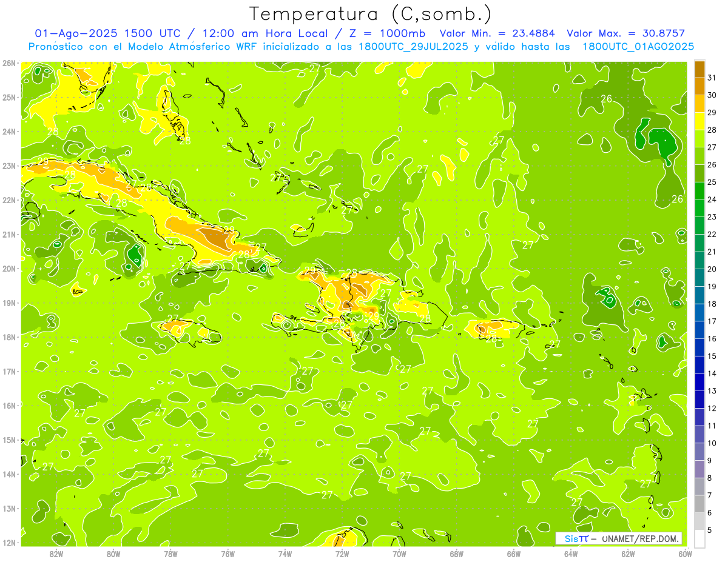Click the latitude axis label '13N'
This screenshot has height=562, width=728.
[9, 509]
